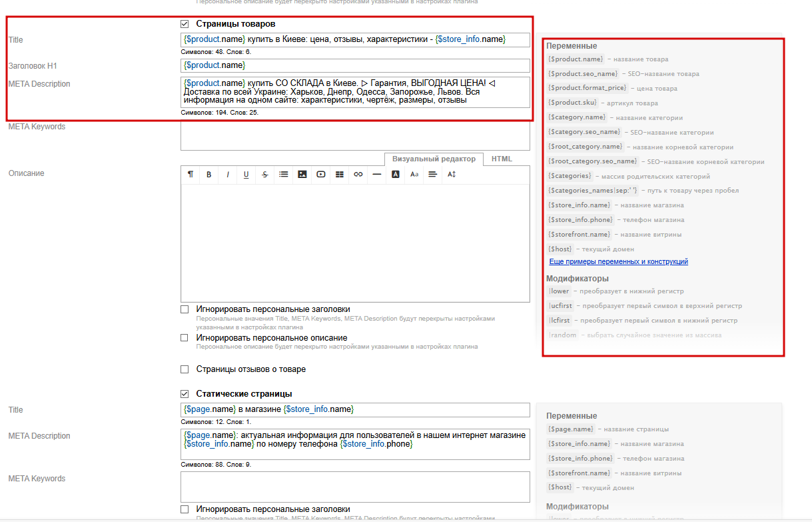The image size is (812, 522).
Task: Click inside the Описание editor text area
Action: click(355, 243)
